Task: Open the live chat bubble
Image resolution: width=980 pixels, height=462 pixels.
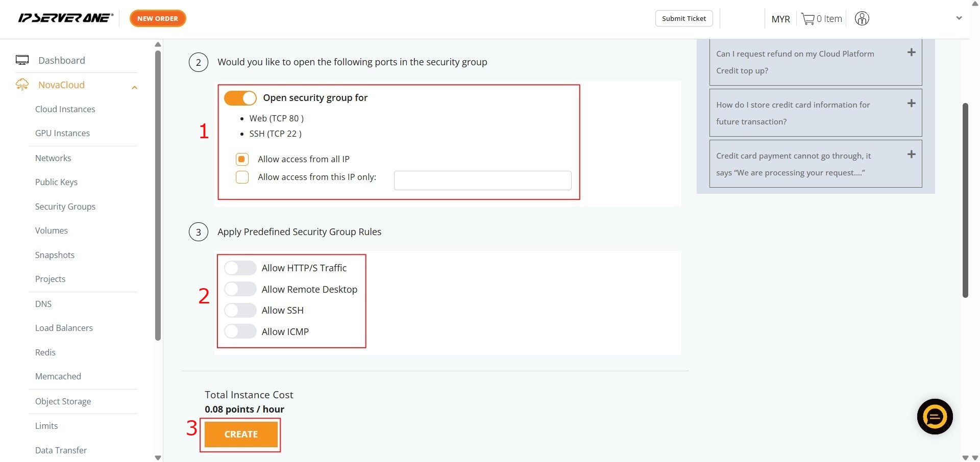Action: pos(935,417)
